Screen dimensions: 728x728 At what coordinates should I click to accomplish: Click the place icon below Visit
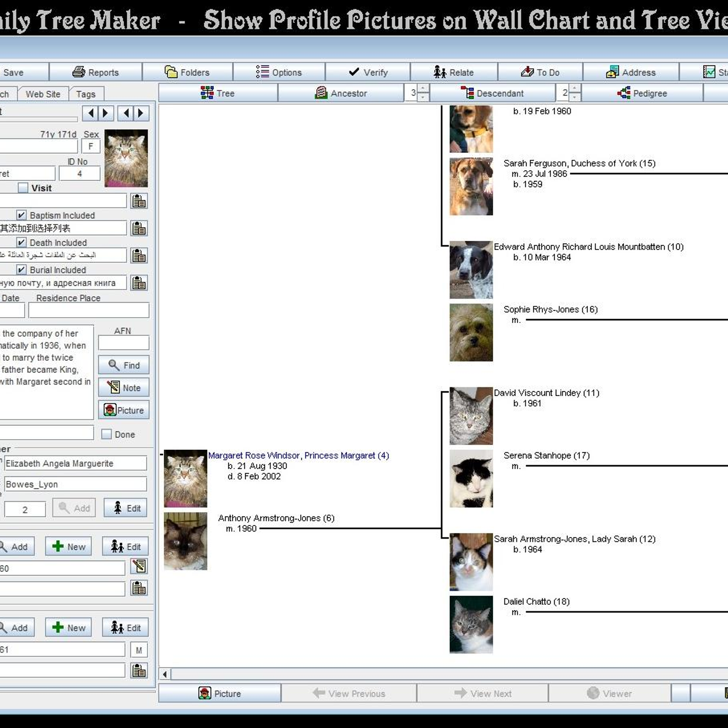[x=139, y=201]
